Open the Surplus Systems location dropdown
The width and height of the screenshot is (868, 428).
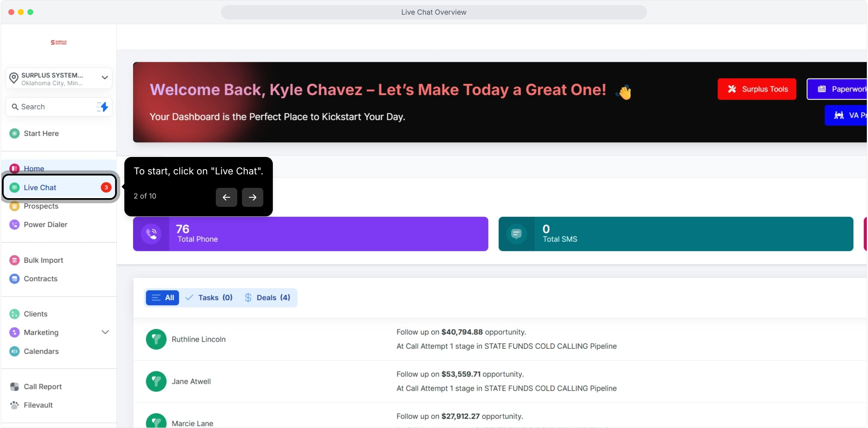(x=105, y=78)
